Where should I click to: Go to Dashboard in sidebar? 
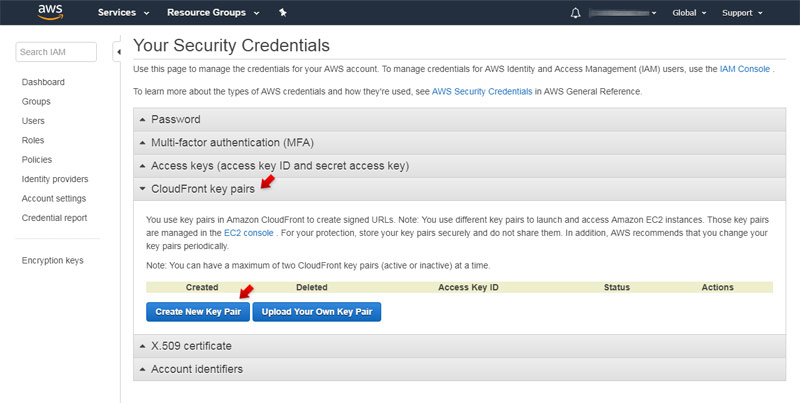(x=43, y=82)
